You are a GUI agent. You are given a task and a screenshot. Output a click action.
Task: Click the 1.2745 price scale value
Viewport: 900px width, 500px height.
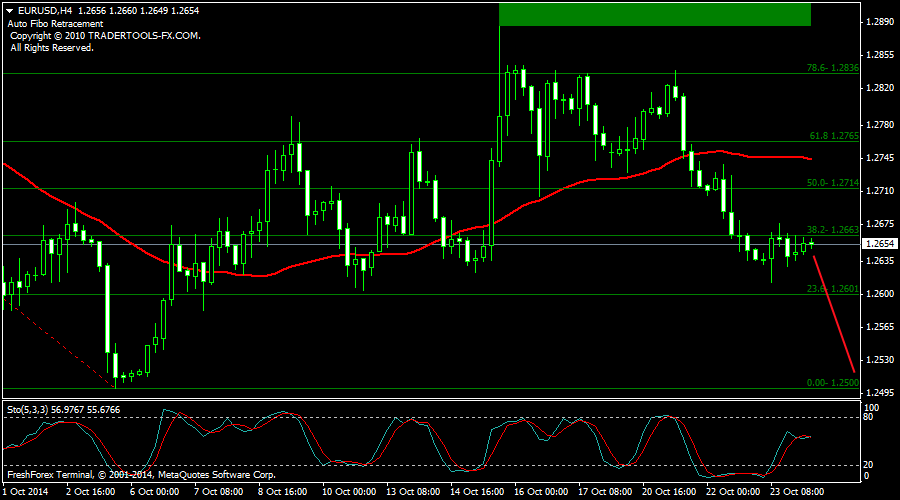pos(880,158)
